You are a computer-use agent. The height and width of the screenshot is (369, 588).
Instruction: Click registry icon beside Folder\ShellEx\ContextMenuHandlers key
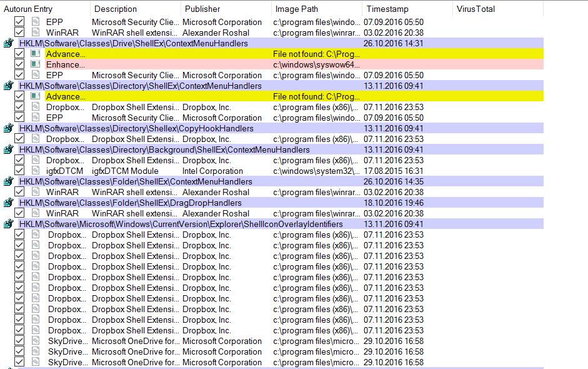[x=8, y=181]
